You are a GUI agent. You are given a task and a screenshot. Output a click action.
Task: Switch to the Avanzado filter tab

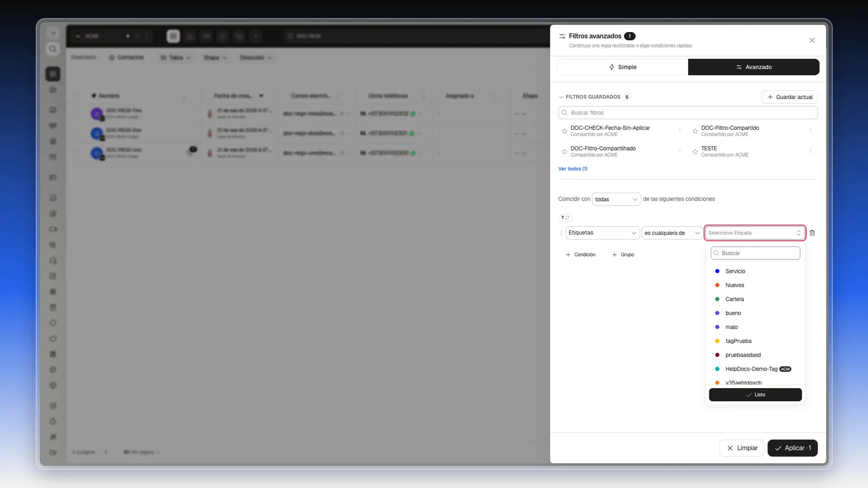pyautogui.click(x=754, y=67)
